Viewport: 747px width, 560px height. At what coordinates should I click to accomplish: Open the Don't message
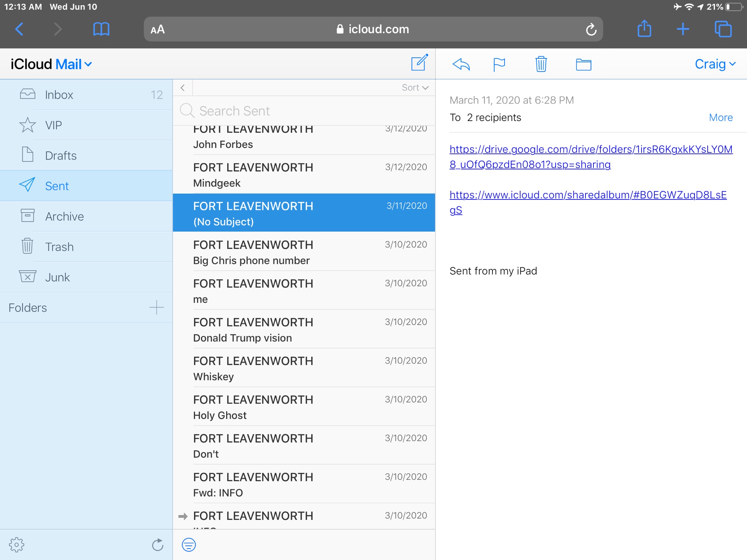304,445
